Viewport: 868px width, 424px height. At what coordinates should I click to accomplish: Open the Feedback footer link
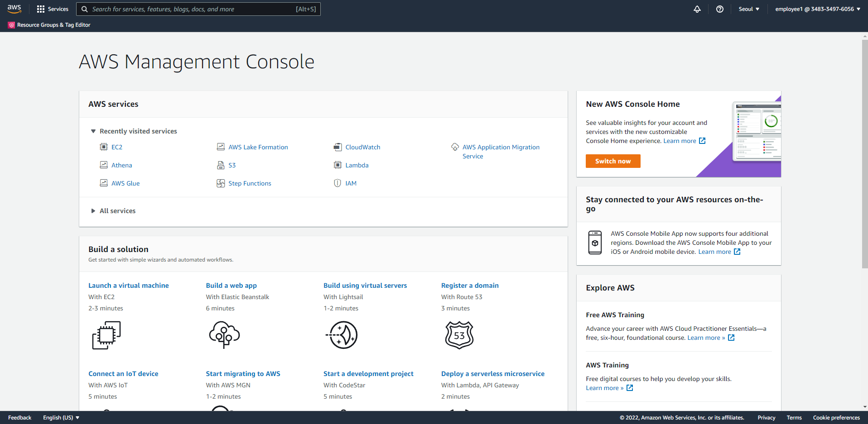[x=19, y=418]
